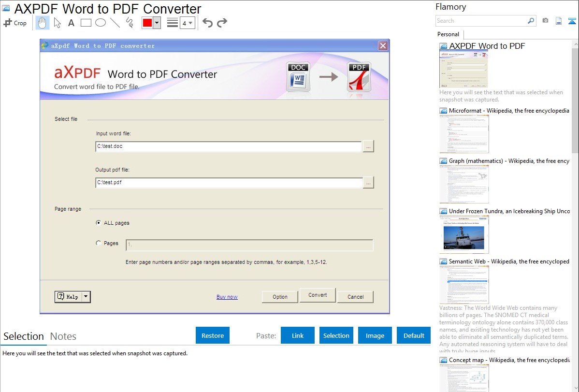Select the Crop tool
Screen dimensions: 579x392
(15, 23)
